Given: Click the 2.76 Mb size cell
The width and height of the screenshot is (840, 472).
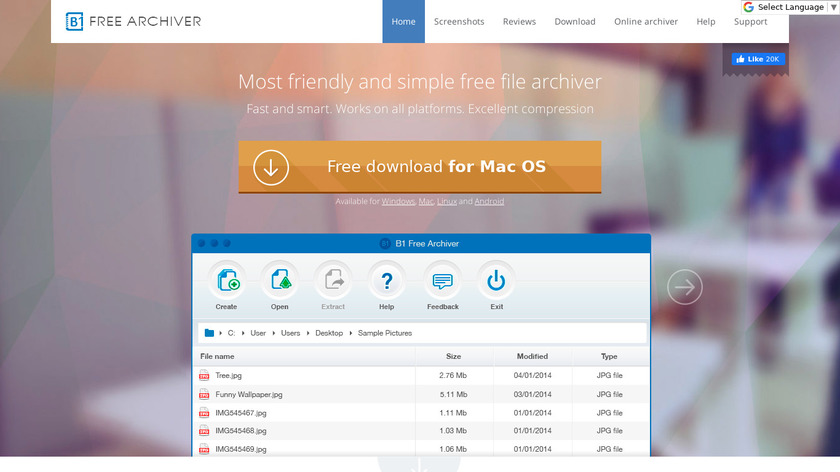Looking at the screenshot, I should [x=453, y=376].
